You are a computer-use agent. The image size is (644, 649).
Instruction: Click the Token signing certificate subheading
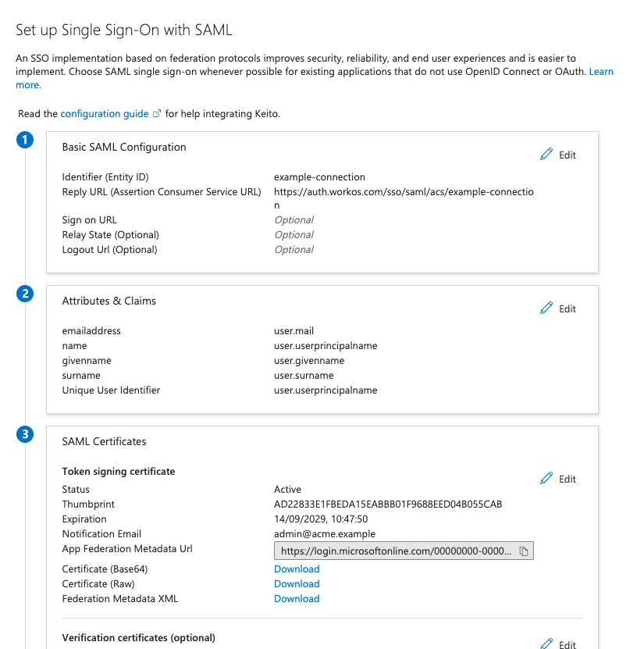point(119,472)
